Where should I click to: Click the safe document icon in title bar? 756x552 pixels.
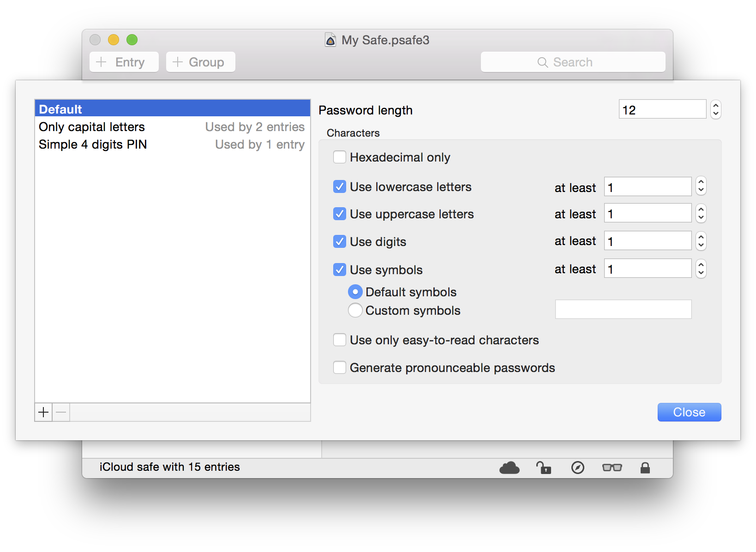330,40
